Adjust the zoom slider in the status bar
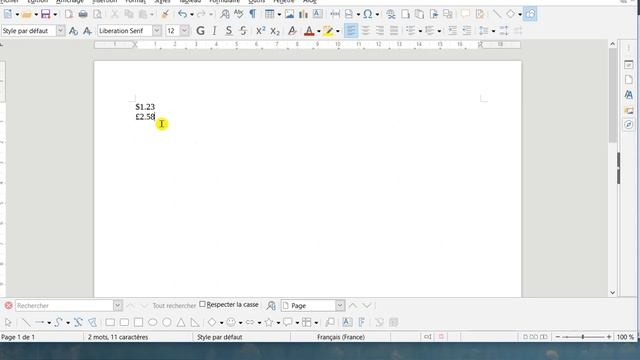The width and height of the screenshot is (640, 360). coord(583,337)
